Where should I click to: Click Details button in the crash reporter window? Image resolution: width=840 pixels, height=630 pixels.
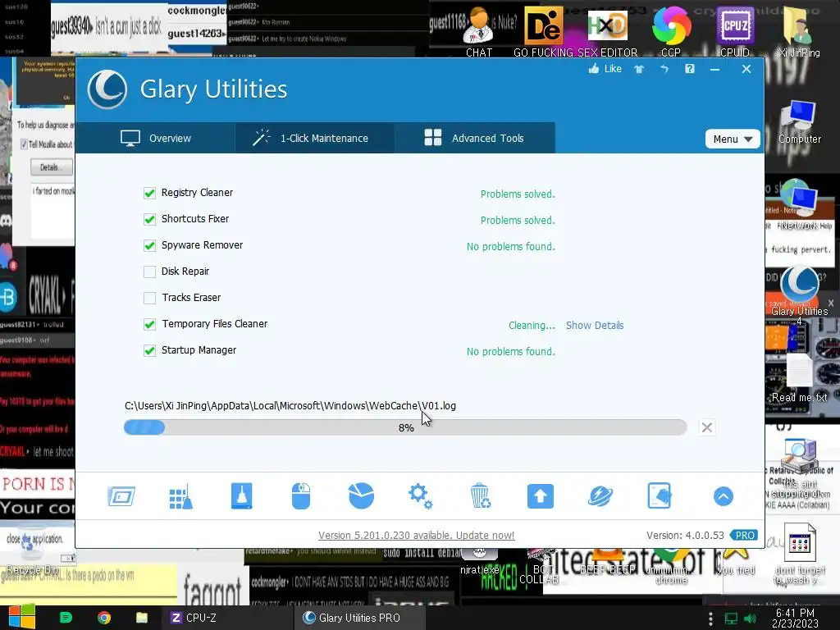tap(52, 167)
